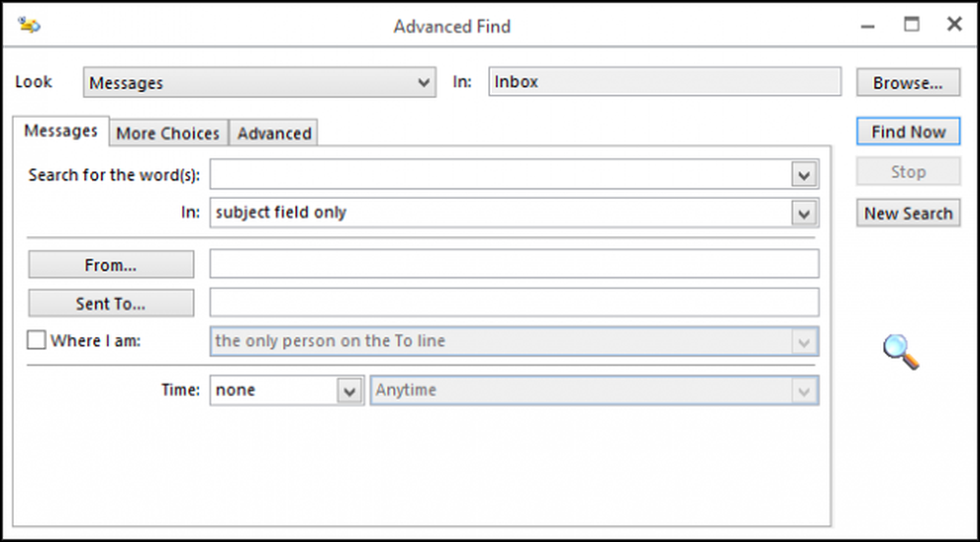Click the Browse... button

(908, 82)
